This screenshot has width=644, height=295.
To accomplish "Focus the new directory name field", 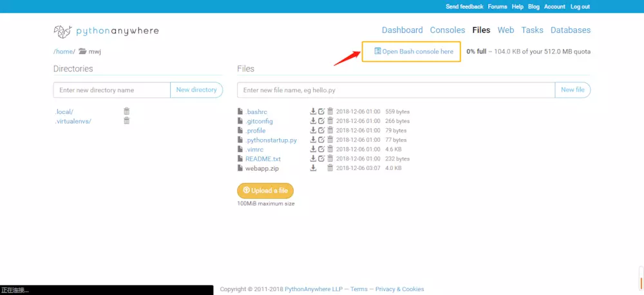I will (111, 90).
